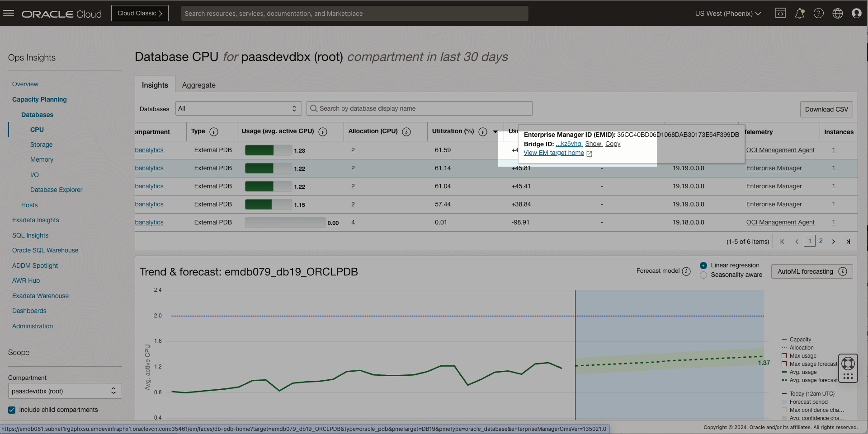The height and width of the screenshot is (434, 868).
Task: Open Database Explorer in the sidebar
Action: (57, 190)
